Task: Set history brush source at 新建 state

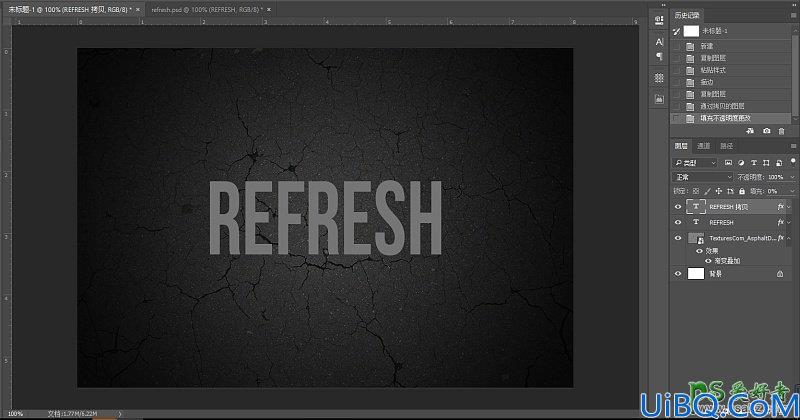Action: point(677,46)
